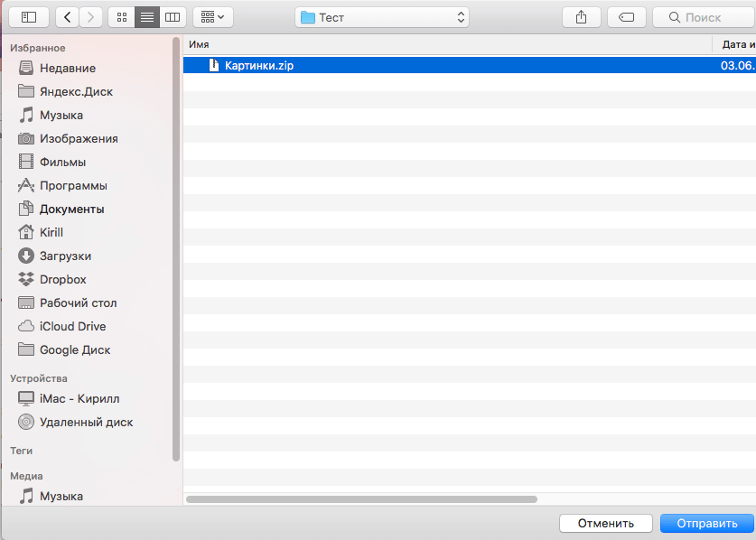Image resolution: width=756 pixels, height=540 pixels.
Task: Open the item arrangement dropdown
Action: coord(213,17)
